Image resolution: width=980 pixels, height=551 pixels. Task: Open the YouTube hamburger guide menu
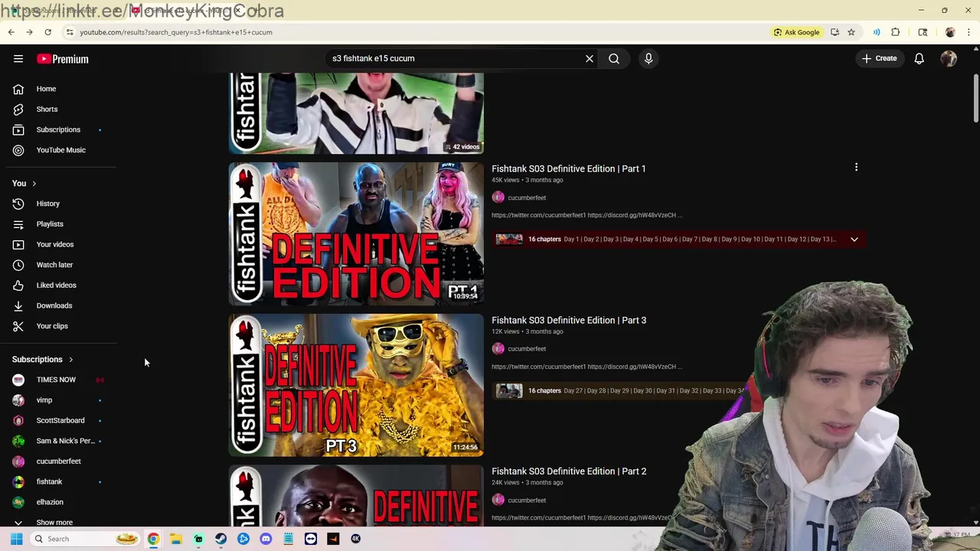click(18, 59)
